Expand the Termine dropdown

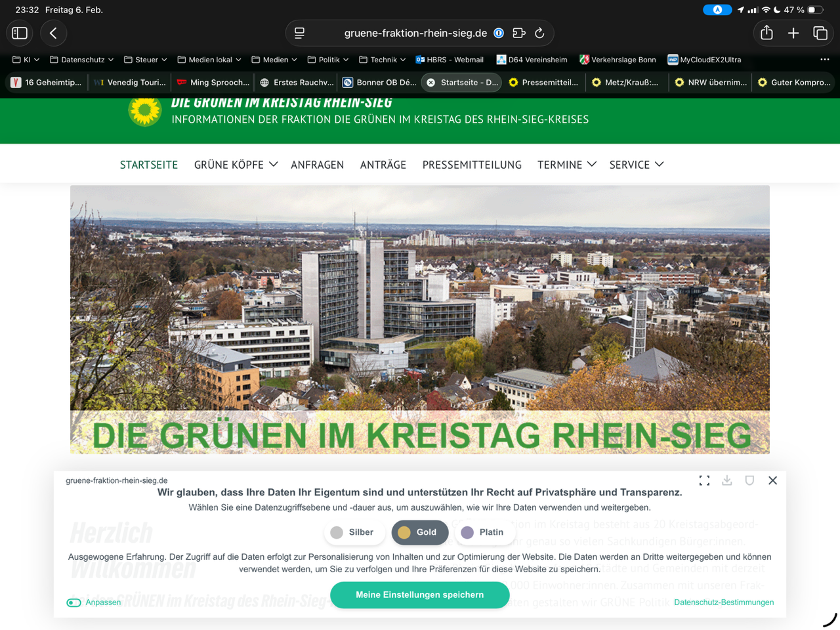click(566, 165)
